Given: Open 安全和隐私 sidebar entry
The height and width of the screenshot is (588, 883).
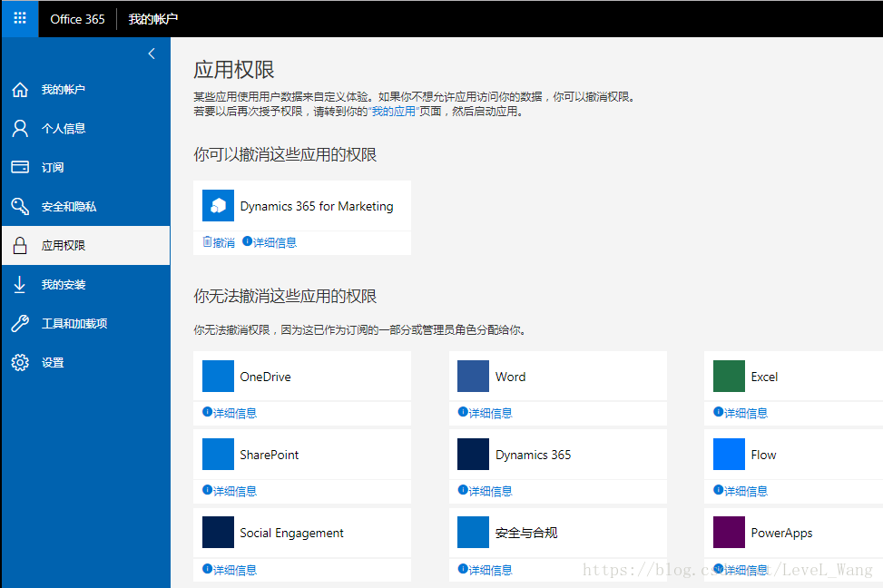Looking at the screenshot, I should pyautogui.click(x=69, y=207).
